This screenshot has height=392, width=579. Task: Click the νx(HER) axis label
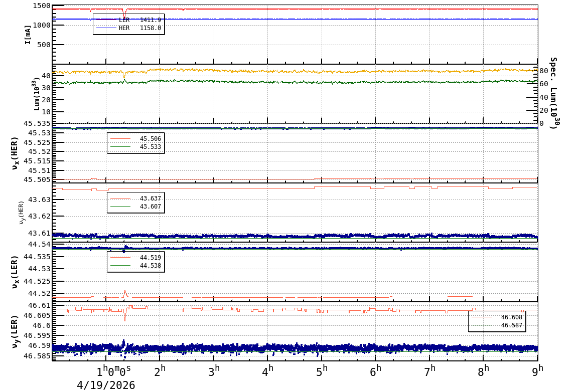click(15, 153)
